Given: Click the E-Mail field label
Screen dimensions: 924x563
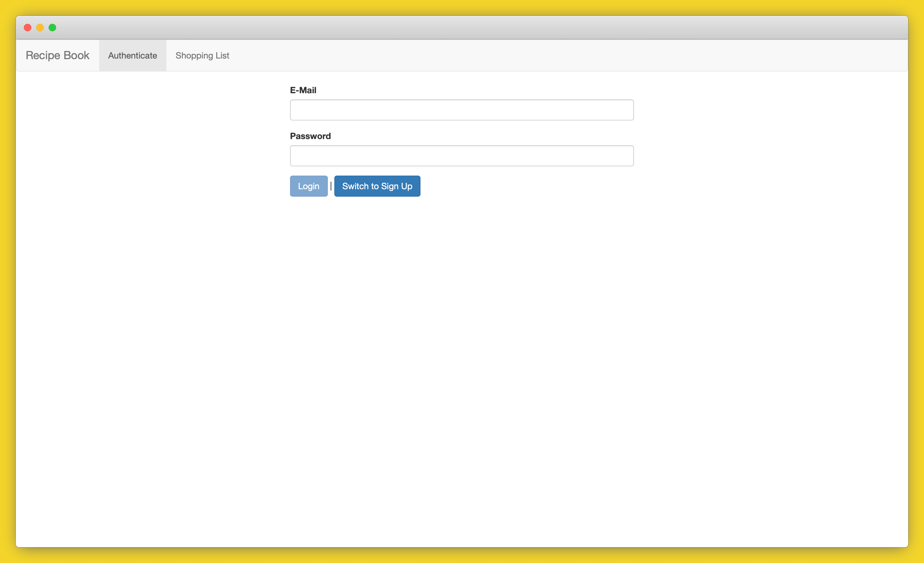Looking at the screenshot, I should tap(303, 90).
